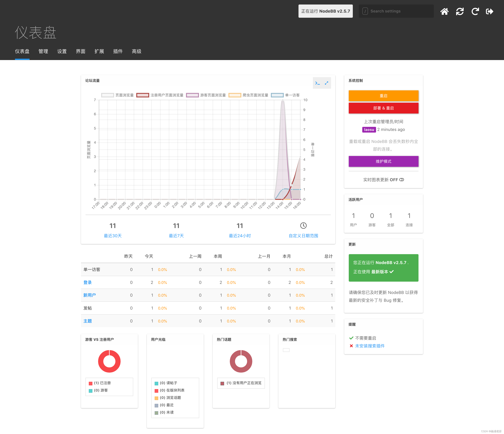Select 最近30天 range link

coord(113,236)
